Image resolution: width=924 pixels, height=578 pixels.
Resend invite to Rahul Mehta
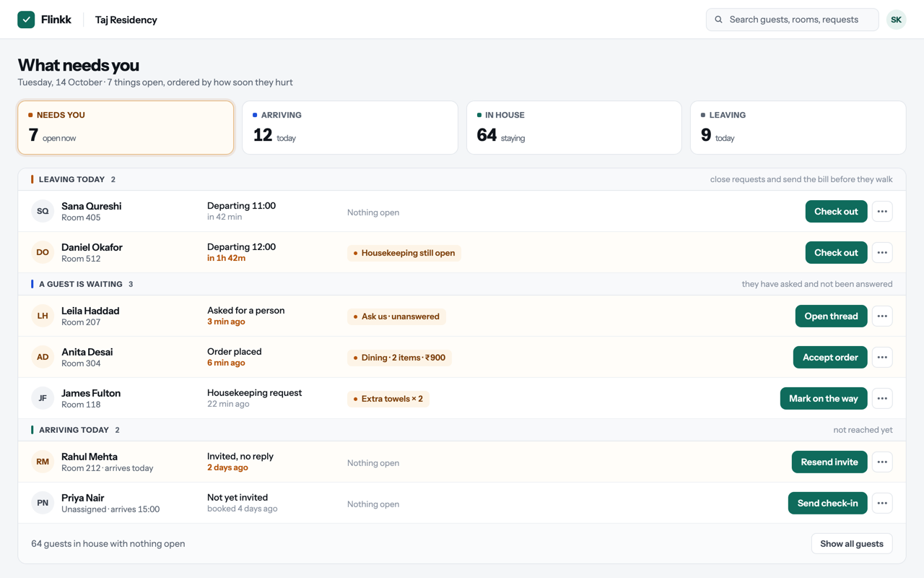pos(829,462)
